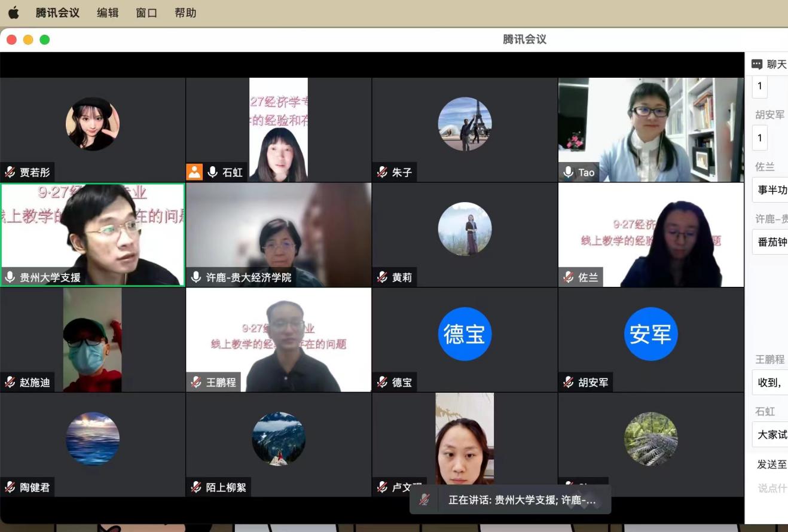Click 胡安军 sender name in chat
Viewport: 788px width, 532px height.
click(x=769, y=115)
